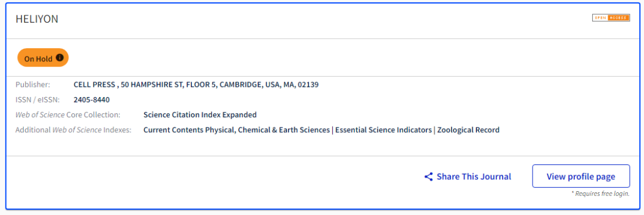
Task: Click the ISSN / eISSN field label
Action: (38, 99)
